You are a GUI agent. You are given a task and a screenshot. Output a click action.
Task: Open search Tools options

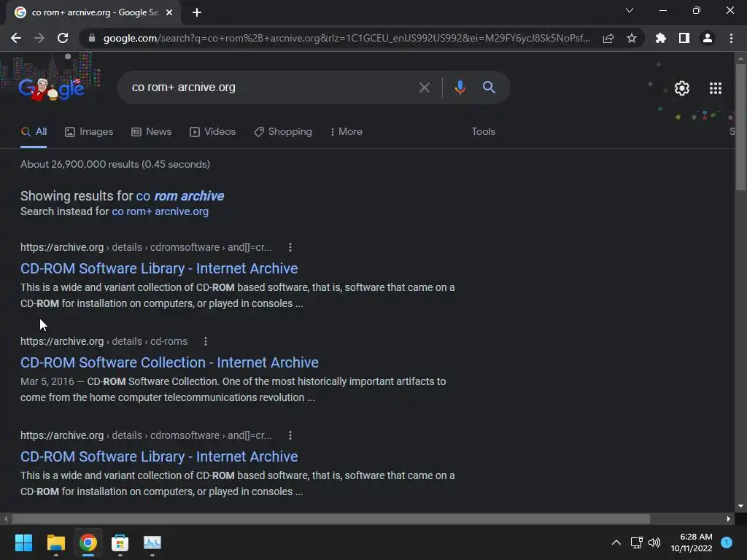tap(483, 132)
